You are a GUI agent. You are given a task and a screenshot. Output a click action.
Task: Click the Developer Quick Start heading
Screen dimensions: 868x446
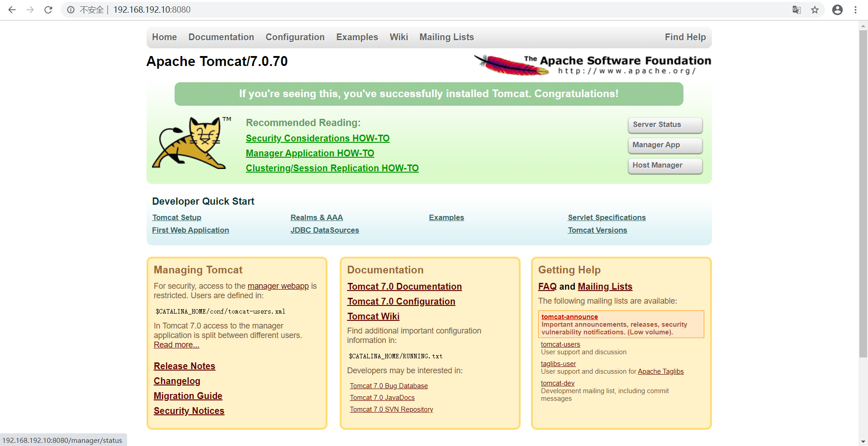(x=203, y=201)
